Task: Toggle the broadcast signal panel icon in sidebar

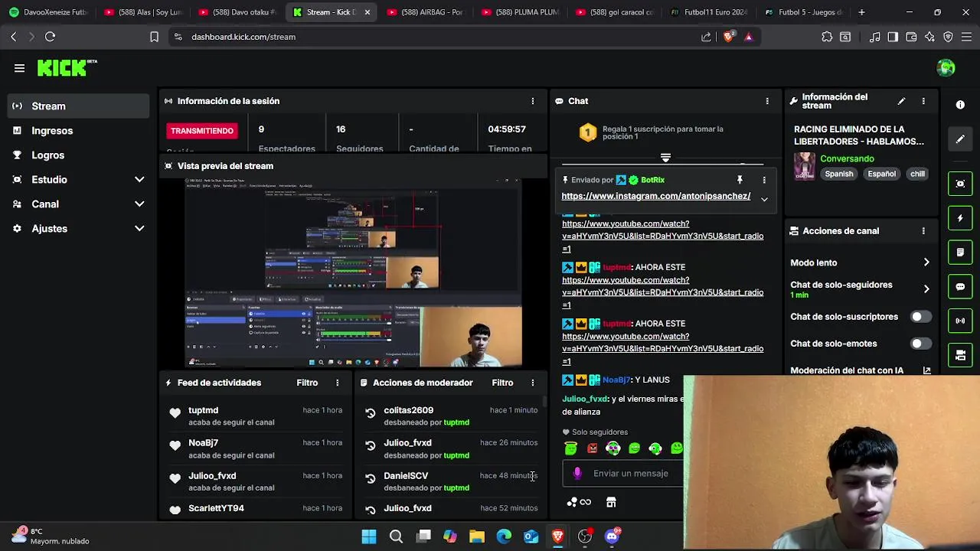Action: [960, 321]
